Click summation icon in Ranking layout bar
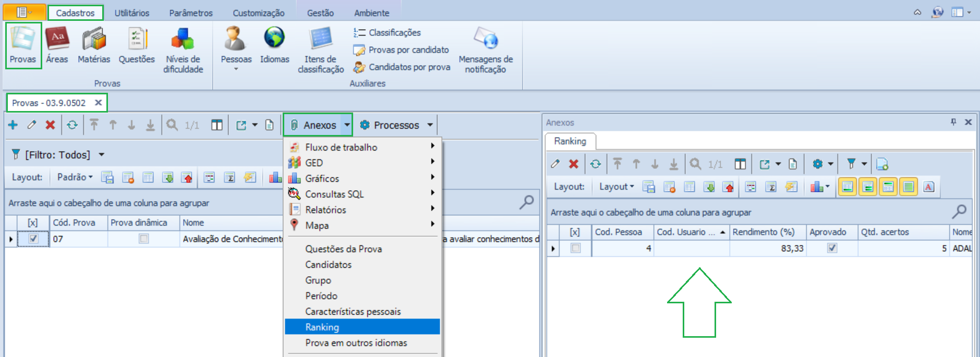This screenshot has width=980, height=357. [x=771, y=187]
